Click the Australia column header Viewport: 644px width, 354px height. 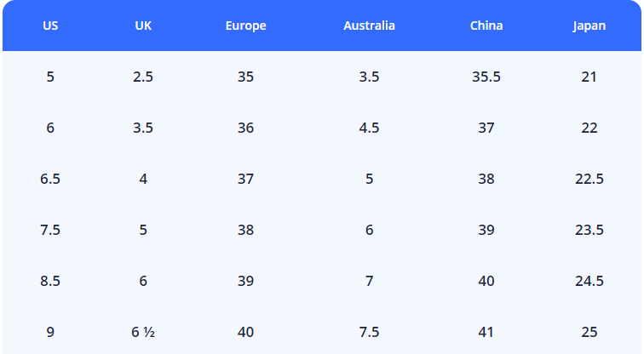(x=369, y=26)
